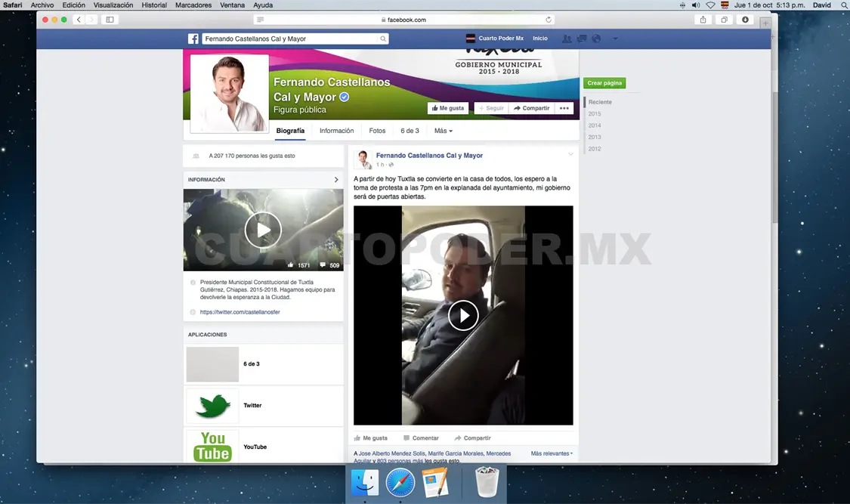850x504 pixels.
Task: Open the Safari downloads icon
Action: coord(746,20)
